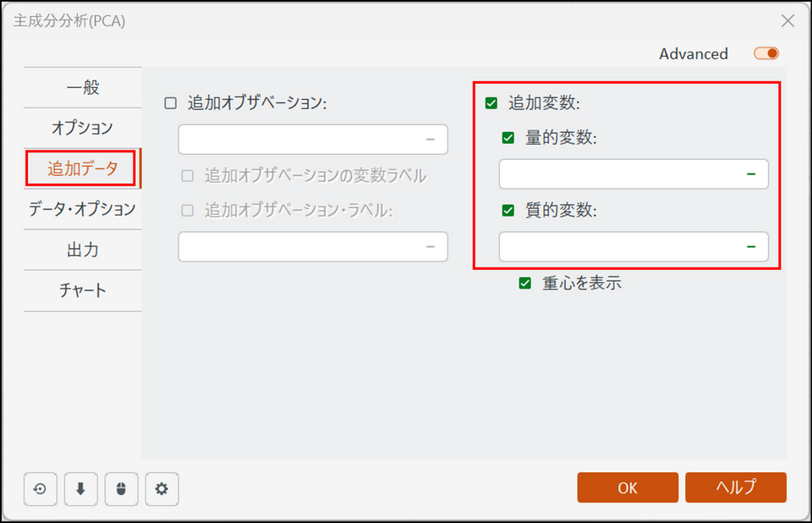Click the mouse selection mode icon
Image resolution: width=812 pixels, height=523 pixels.
tap(121, 488)
